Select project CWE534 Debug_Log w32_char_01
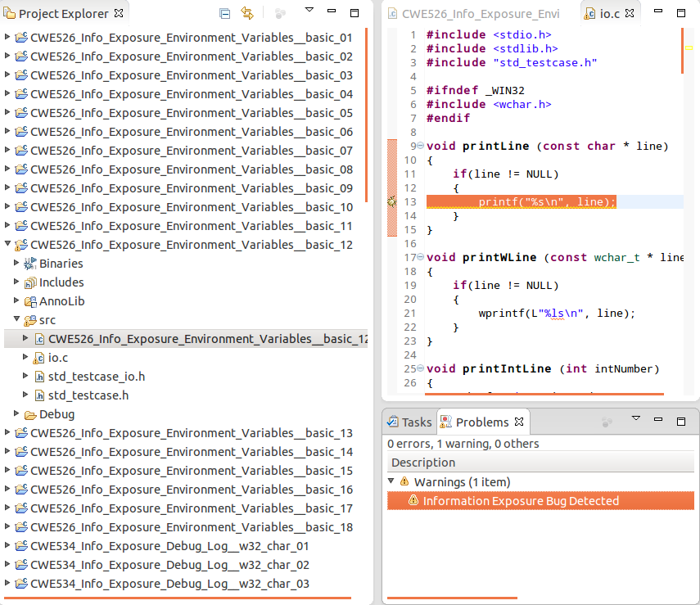700x605 pixels. click(169, 546)
